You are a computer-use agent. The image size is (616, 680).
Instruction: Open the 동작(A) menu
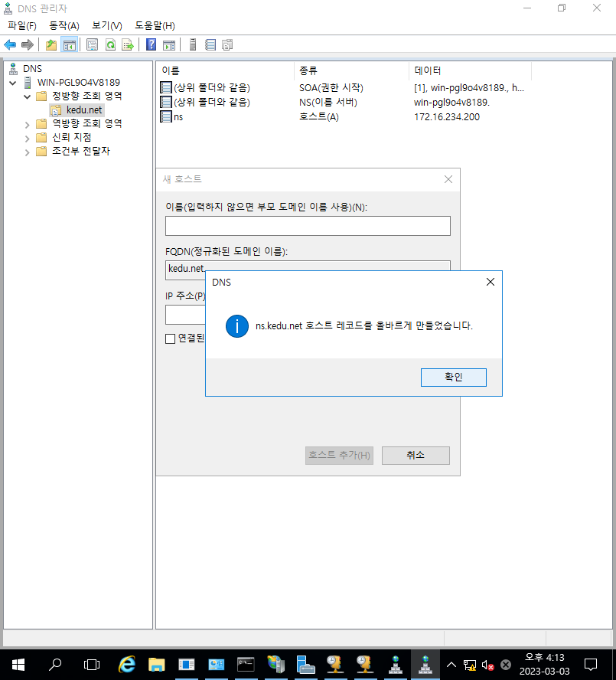click(x=64, y=25)
